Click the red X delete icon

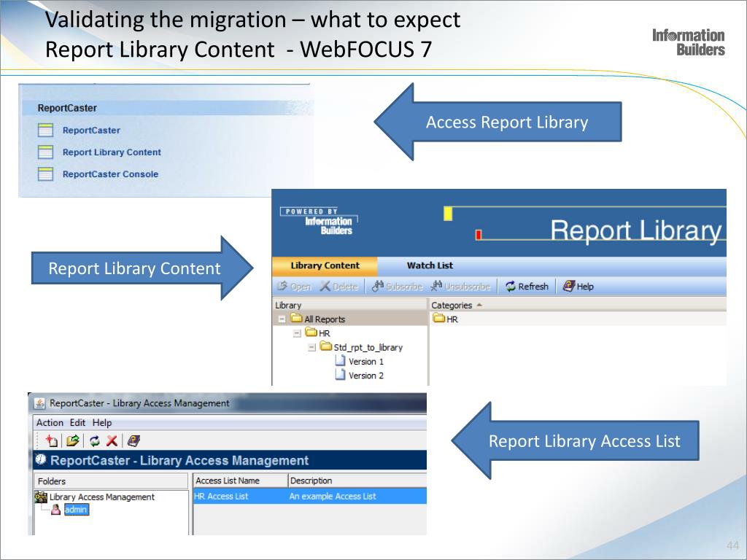point(112,441)
